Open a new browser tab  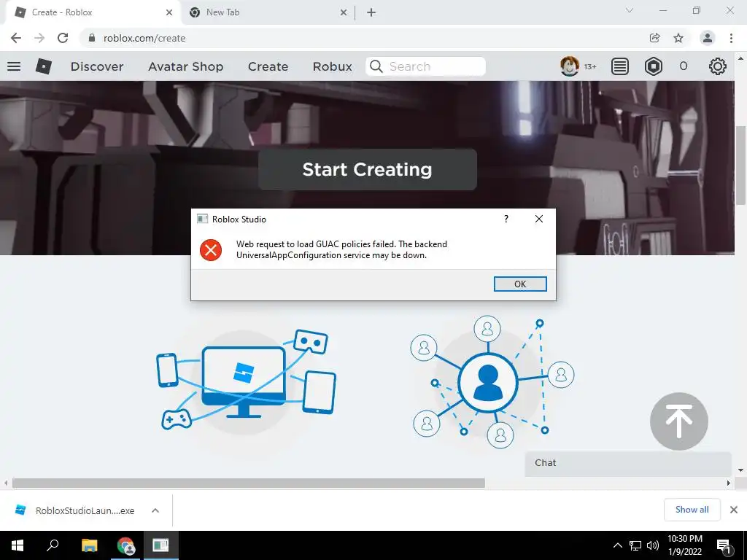[371, 12]
